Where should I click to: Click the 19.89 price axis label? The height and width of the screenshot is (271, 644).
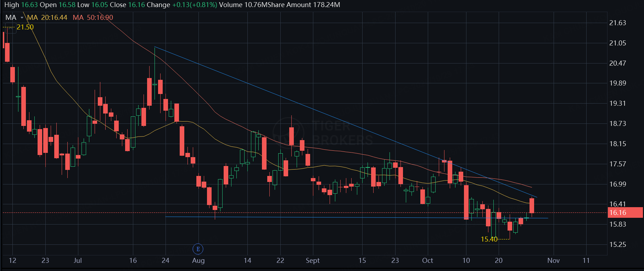(617, 83)
